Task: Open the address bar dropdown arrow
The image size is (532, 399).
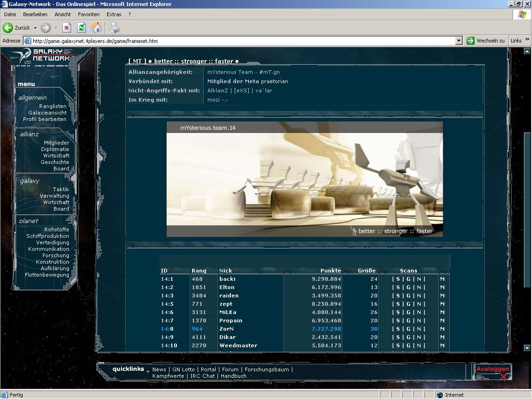Action: [x=459, y=41]
